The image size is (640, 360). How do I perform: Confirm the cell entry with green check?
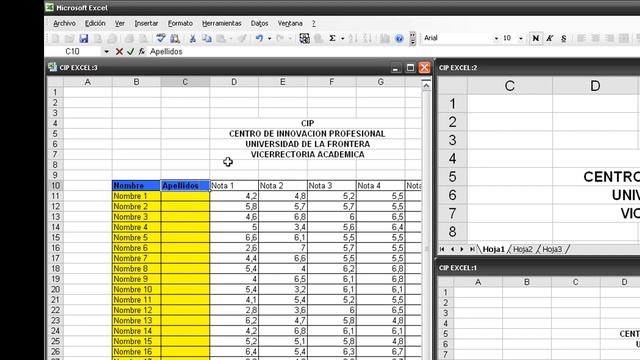coord(130,51)
